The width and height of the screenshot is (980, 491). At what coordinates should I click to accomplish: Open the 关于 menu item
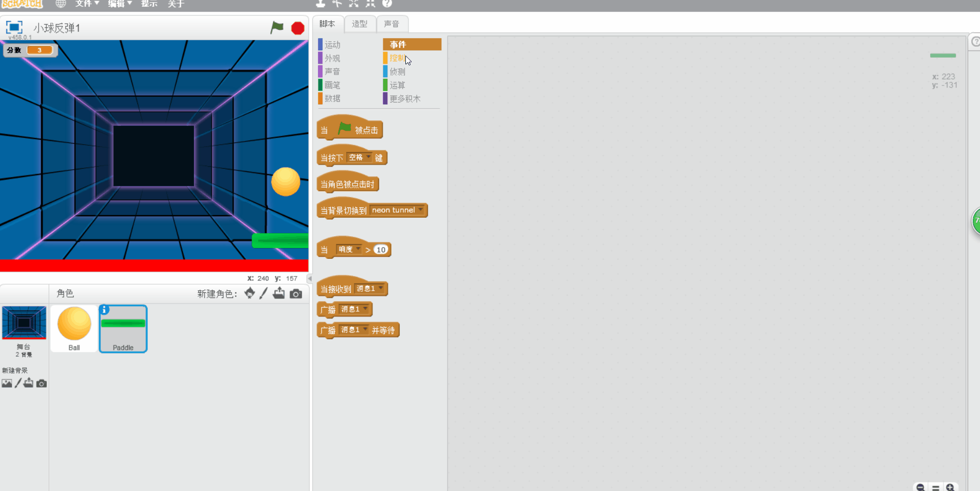tap(175, 4)
